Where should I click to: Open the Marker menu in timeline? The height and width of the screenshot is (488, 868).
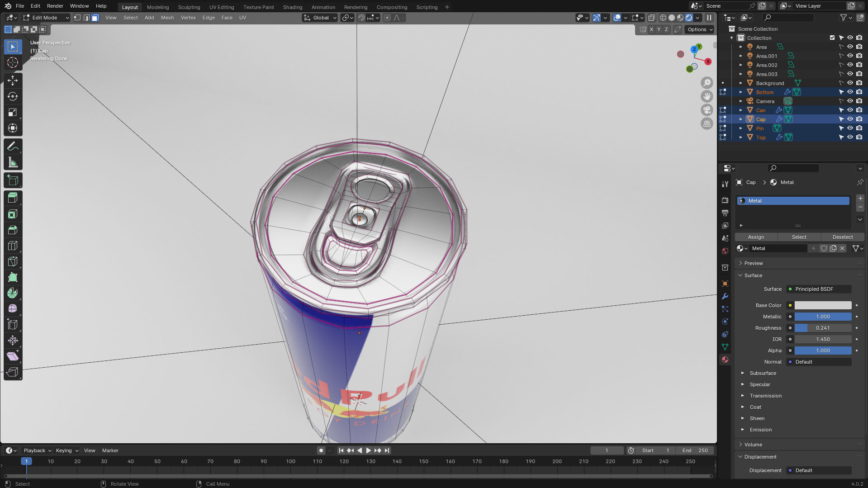click(110, 450)
